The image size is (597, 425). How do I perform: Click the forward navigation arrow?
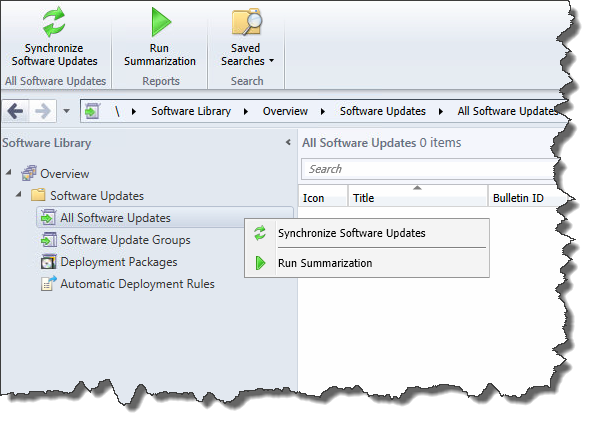pyautogui.click(x=43, y=111)
